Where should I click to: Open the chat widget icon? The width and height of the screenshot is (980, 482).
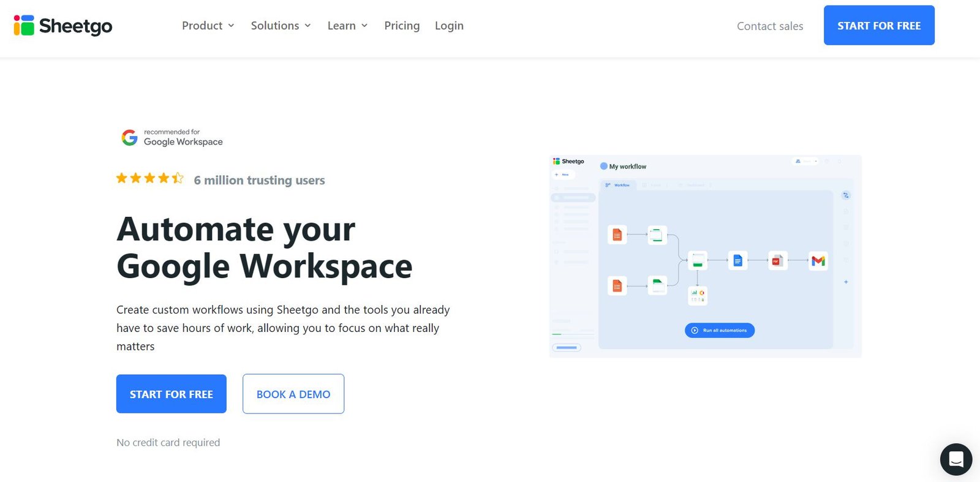tap(956, 459)
